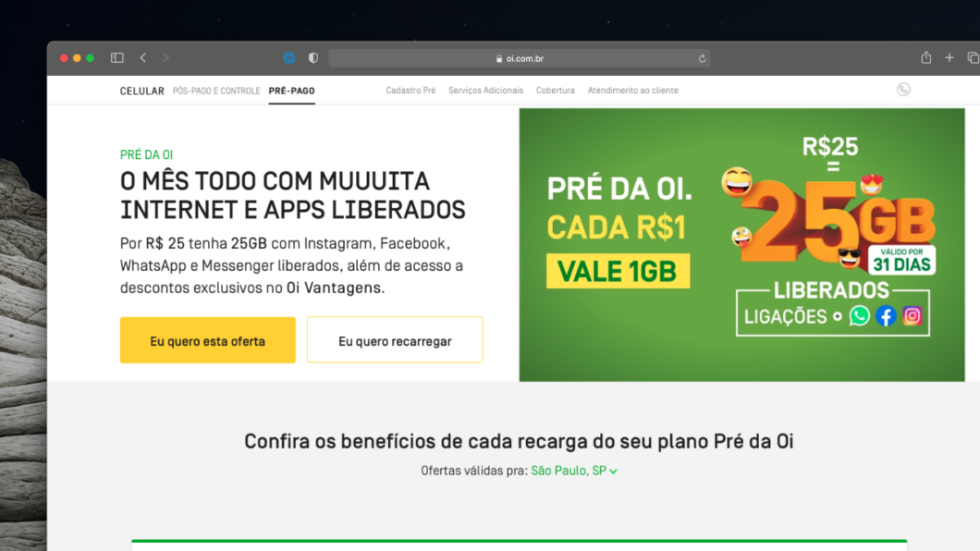Reload the page with the refresh icon
Image resolution: width=980 pixels, height=551 pixels.
[702, 59]
